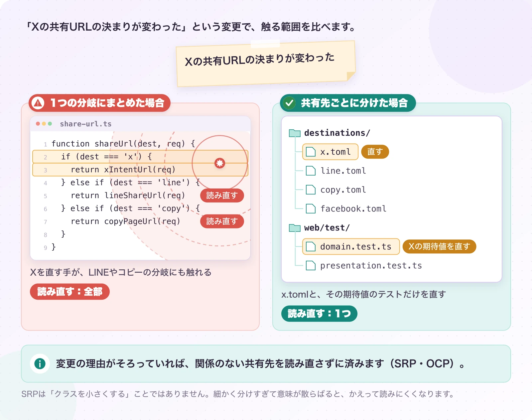Screen dimensions: 532x420
Task: Click code line 'function shareUrl(dest, req) {'
Action: [123, 144]
